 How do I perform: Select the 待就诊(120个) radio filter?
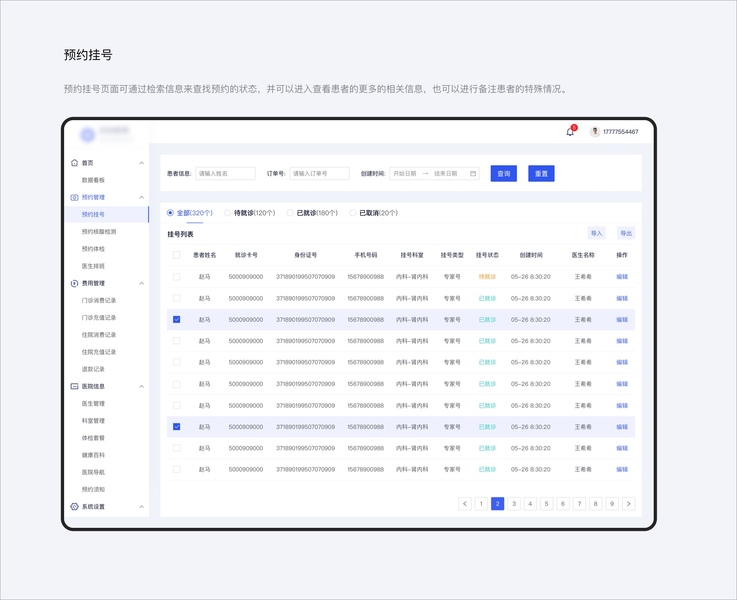coord(227,213)
